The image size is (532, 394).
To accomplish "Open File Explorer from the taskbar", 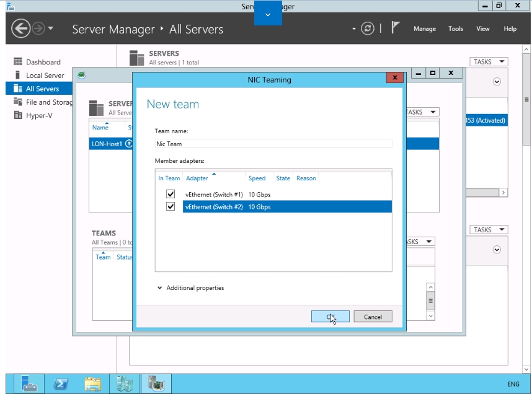I will (93, 384).
